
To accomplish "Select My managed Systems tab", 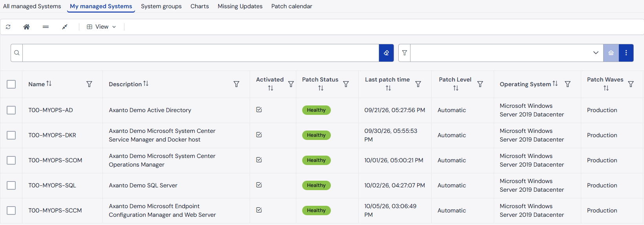I will point(101,6).
